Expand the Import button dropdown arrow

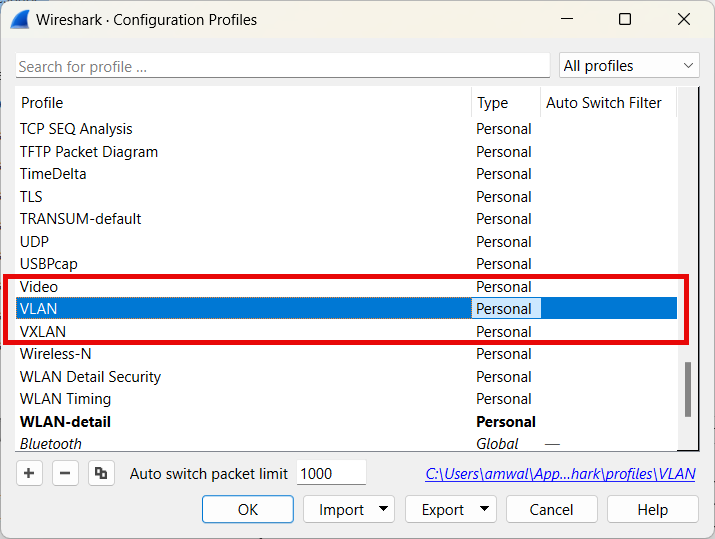384,509
